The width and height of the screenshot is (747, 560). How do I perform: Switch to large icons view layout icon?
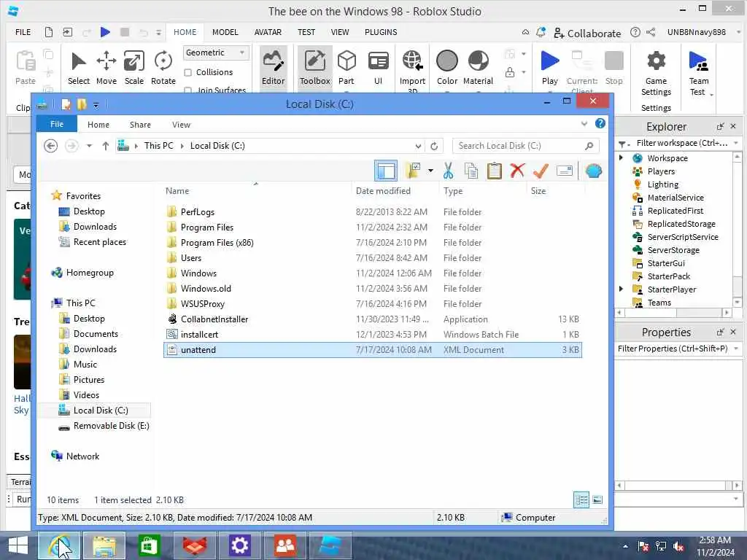pyautogui.click(x=597, y=500)
